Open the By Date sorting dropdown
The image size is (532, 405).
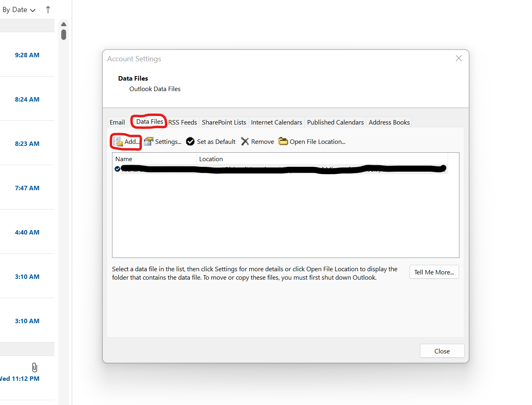pos(18,9)
